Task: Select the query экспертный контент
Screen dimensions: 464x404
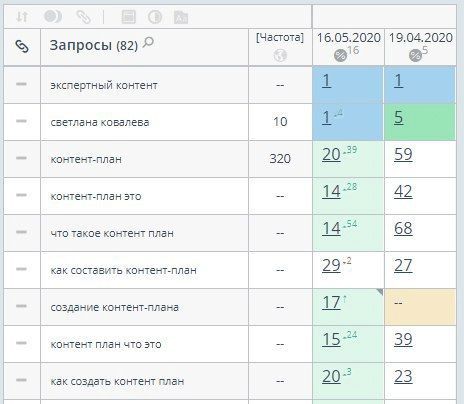Action: point(104,86)
